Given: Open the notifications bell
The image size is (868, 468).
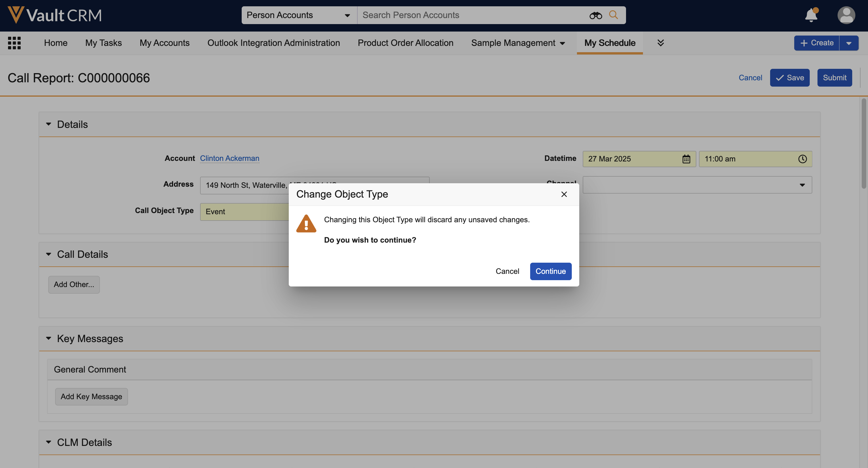Looking at the screenshot, I should pyautogui.click(x=811, y=15).
